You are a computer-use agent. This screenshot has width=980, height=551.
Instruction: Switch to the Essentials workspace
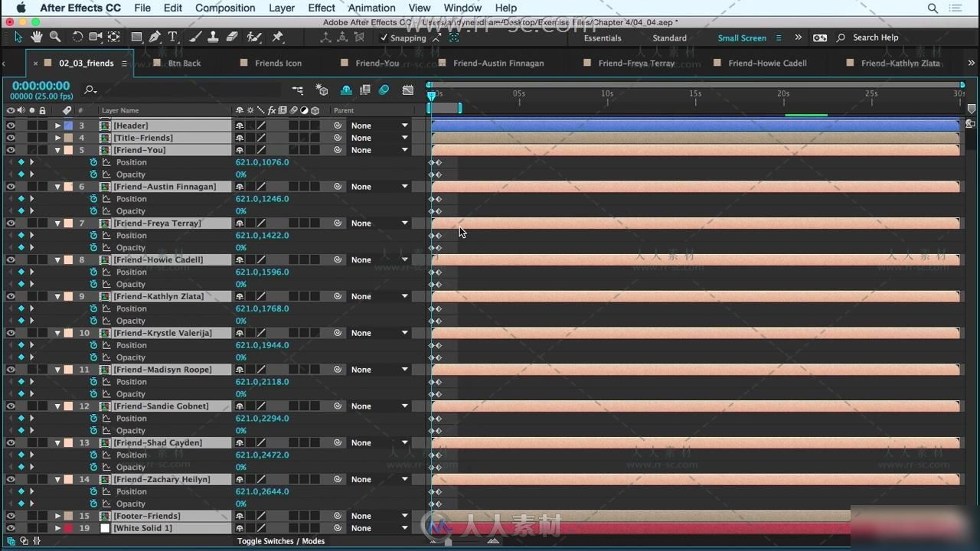(603, 37)
